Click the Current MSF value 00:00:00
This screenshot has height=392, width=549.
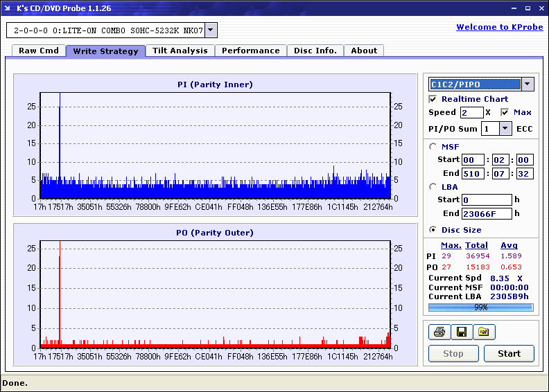pyautogui.click(x=509, y=287)
